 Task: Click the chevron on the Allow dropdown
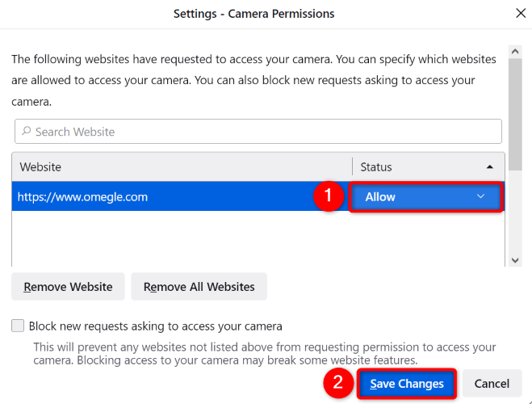coord(481,196)
